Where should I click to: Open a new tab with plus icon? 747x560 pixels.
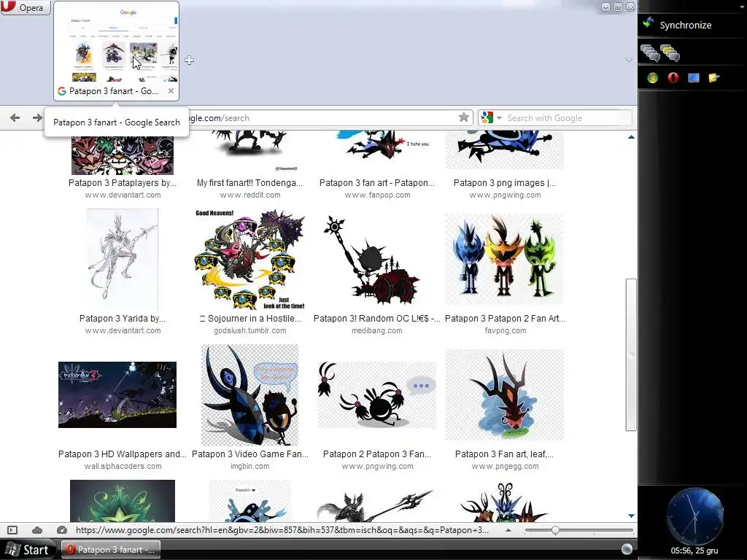coord(189,60)
